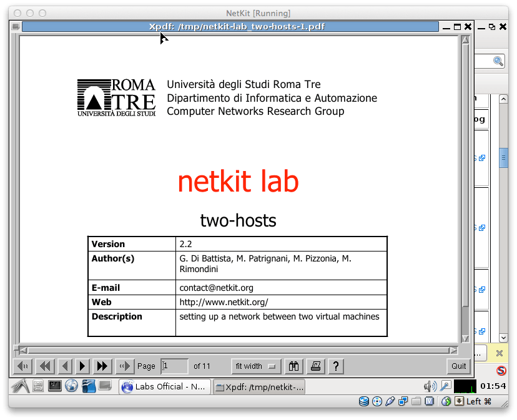Click the blocked-script icon in the background browser
Screen dimensions: 517x420
point(501,371)
